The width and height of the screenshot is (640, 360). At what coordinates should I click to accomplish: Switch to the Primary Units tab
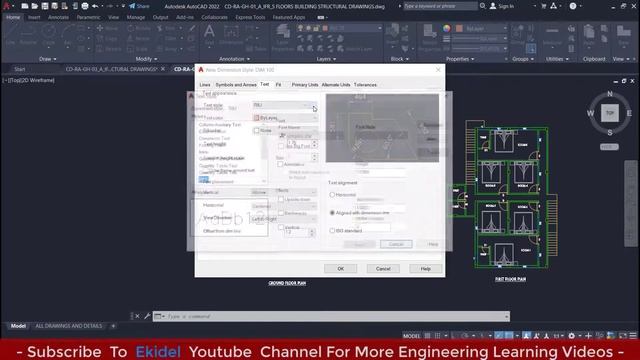pyautogui.click(x=304, y=85)
